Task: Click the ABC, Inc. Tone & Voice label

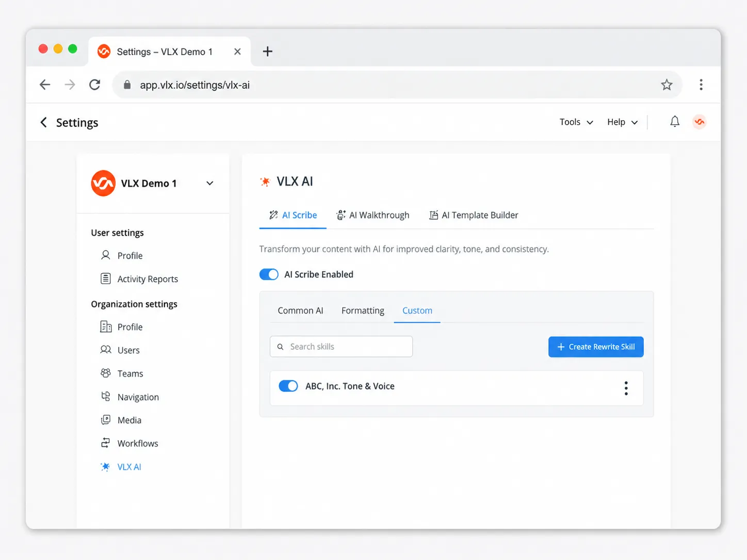Action: [350, 386]
